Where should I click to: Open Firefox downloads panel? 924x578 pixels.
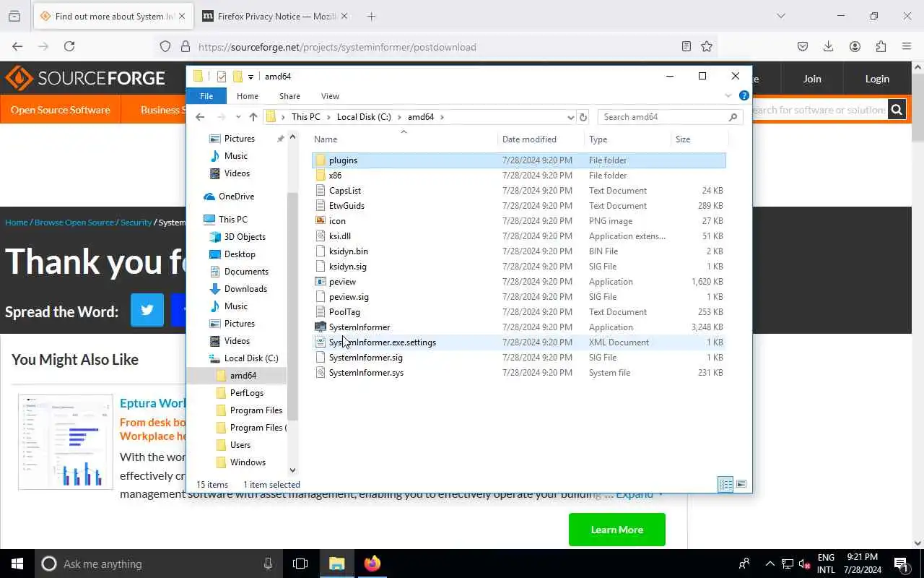point(829,47)
